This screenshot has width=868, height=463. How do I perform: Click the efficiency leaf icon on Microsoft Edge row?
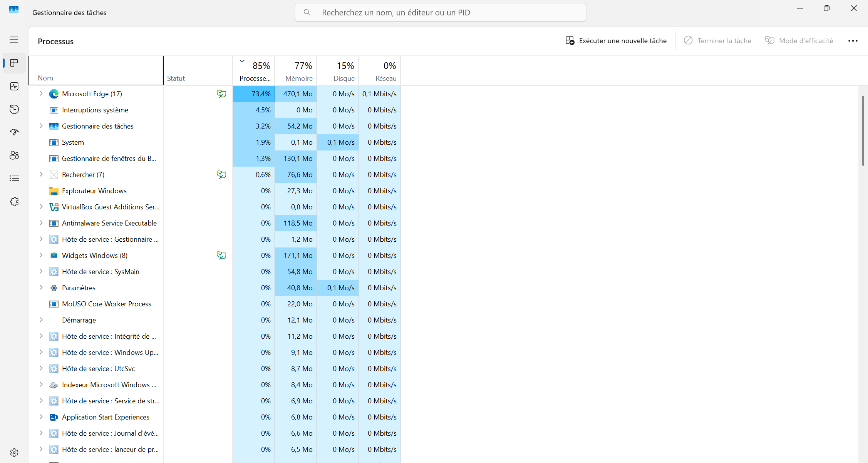[221, 94]
